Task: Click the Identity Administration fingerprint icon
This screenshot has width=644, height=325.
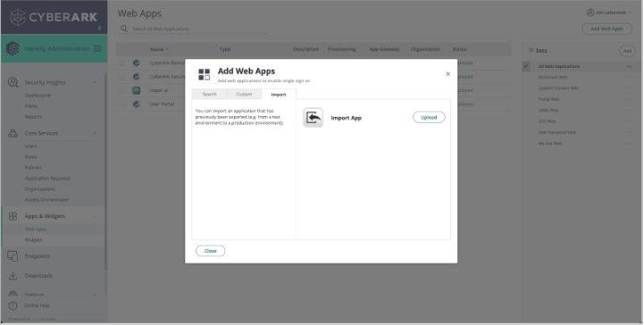Action: click(x=13, y=48)
